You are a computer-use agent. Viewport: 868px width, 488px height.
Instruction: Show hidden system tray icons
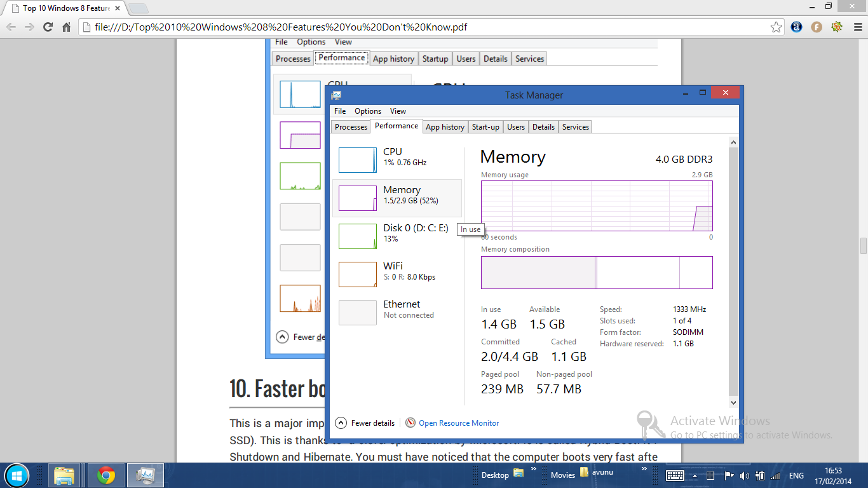tap(695, 475)
